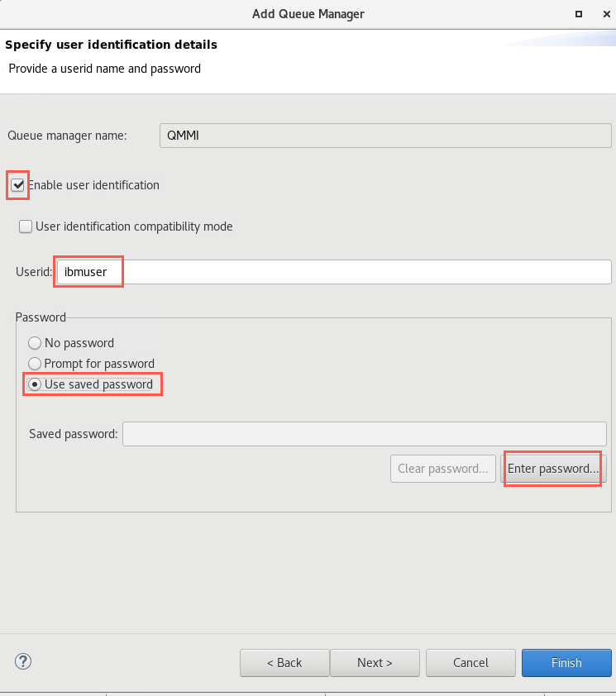Open the Enter password... dialog button
The width and height of the screenshot is (616, 696).
point(553,469)
